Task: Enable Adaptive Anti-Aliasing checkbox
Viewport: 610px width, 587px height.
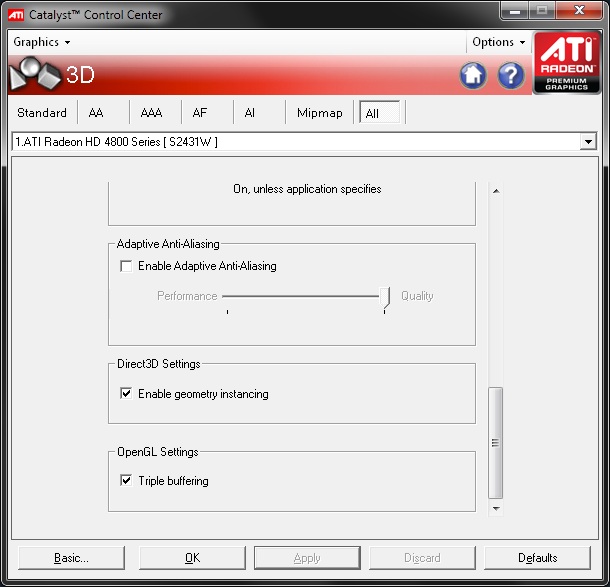Action: [126, 266]
